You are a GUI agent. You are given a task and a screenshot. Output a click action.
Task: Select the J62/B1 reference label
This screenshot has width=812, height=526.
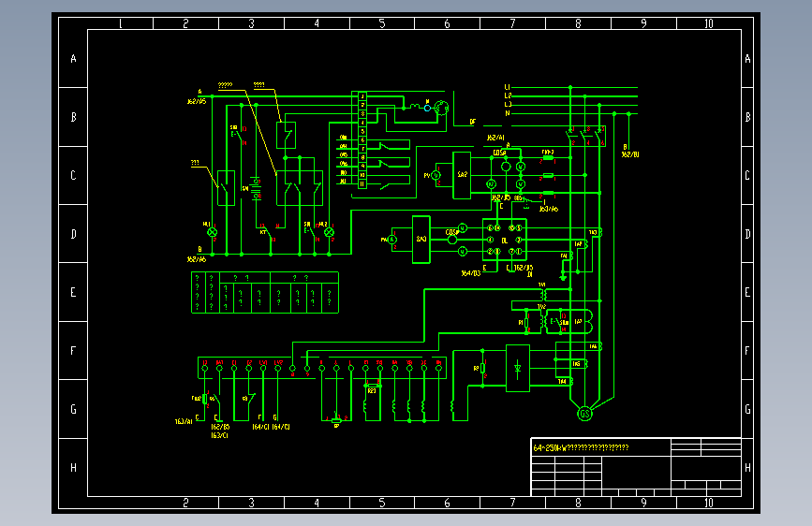[630, 154]
